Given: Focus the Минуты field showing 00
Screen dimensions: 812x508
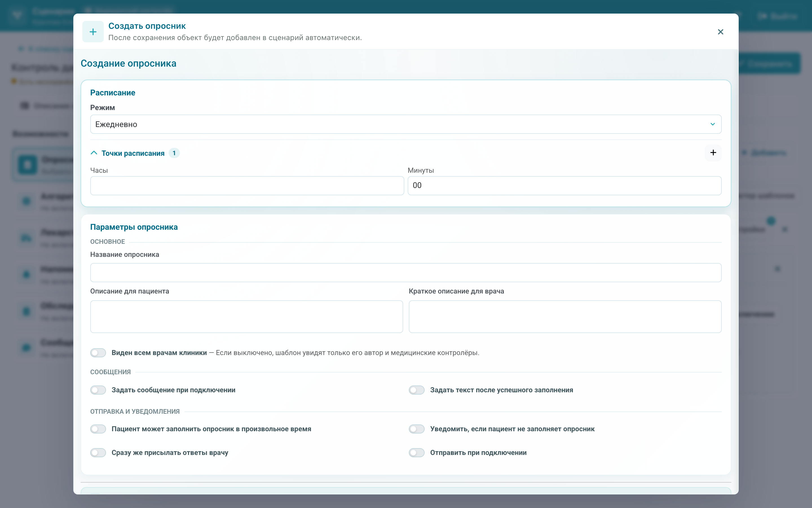Looking at the screenshot, I should pyautogui.click(x=564, y=185).
